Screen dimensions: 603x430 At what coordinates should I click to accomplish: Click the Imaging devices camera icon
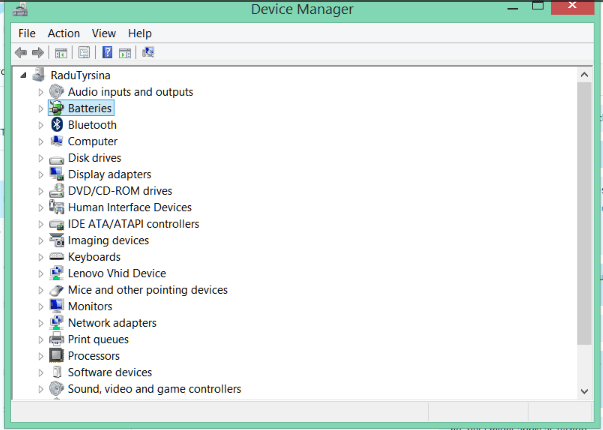click(x=57, y=240)
